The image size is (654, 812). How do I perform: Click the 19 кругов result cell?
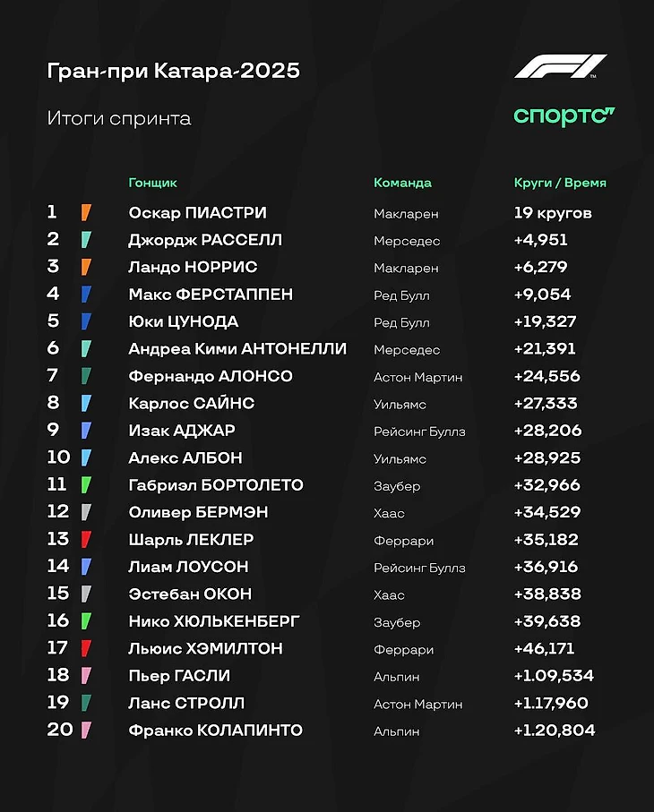tap(553, 213)
